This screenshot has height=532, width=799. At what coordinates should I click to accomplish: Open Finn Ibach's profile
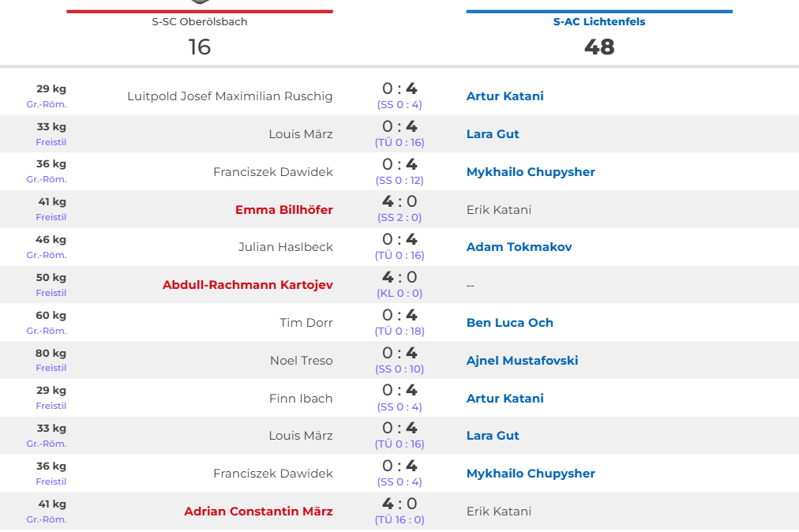[x=301, y=399]
